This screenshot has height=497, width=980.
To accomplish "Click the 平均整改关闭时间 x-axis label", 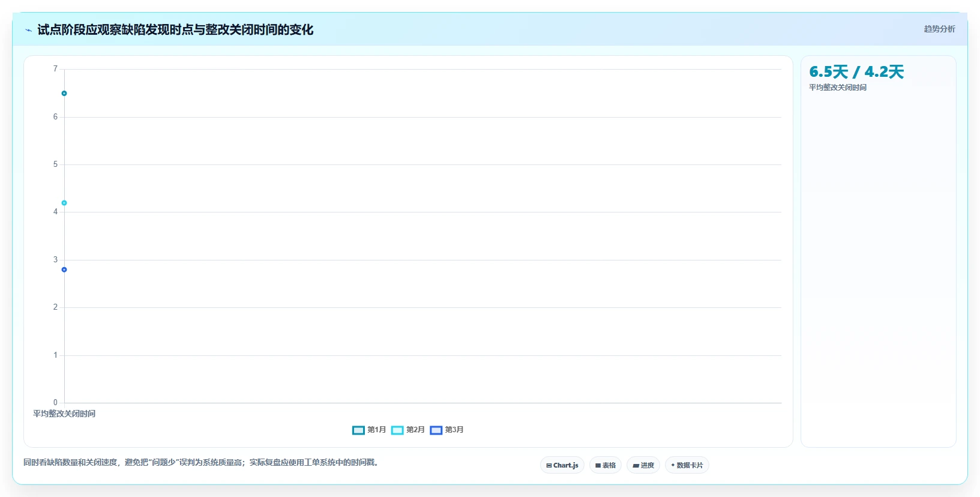I will 64,414.
